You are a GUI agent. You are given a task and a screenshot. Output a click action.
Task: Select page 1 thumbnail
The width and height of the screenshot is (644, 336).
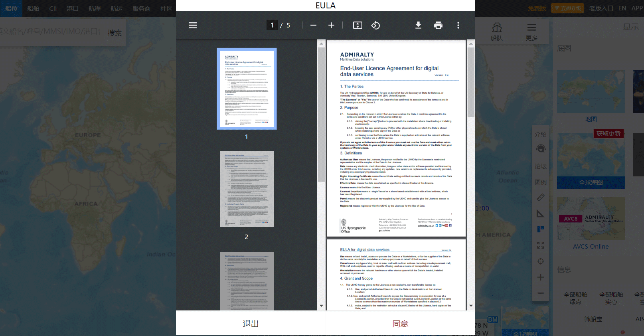click(247, 89)
